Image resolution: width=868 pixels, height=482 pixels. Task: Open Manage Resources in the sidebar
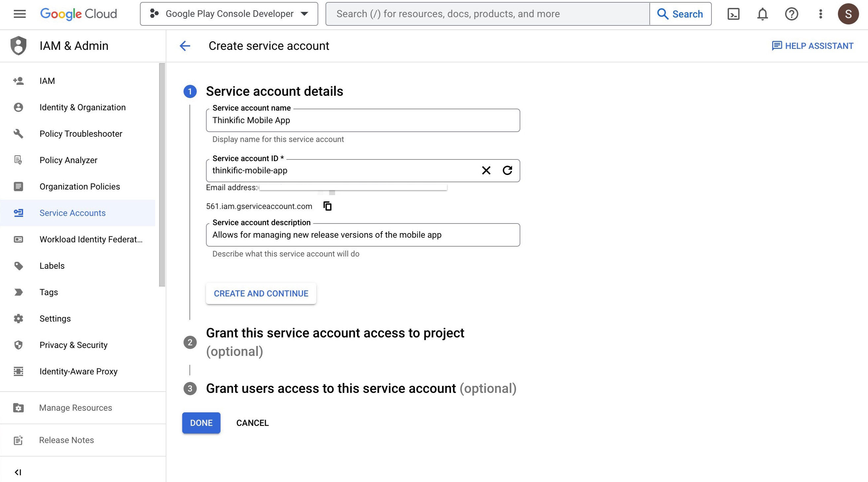pyautogui.click(x=83, y=408)
